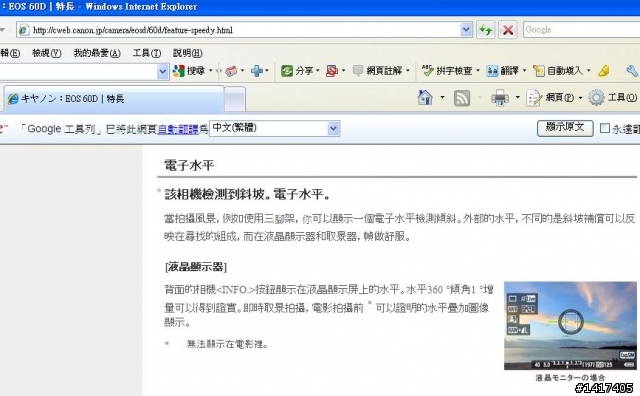Click the 電子水平 section heading

point(189,165)
